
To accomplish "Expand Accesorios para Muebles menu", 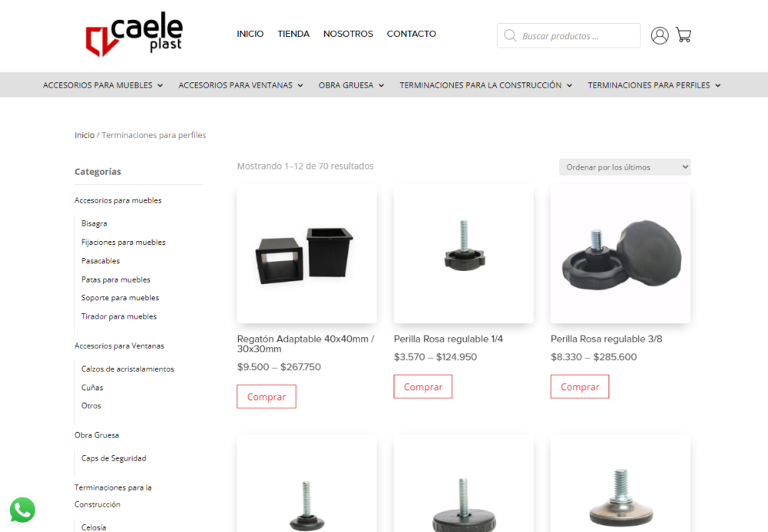I will click(102, 85).
